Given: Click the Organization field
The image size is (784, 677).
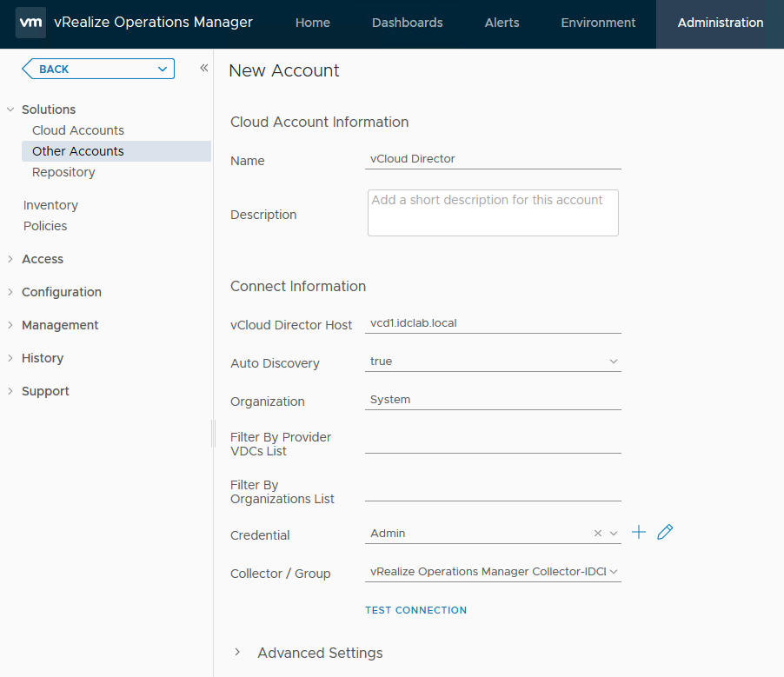Looking at the screenshot, I should [493, 400].
